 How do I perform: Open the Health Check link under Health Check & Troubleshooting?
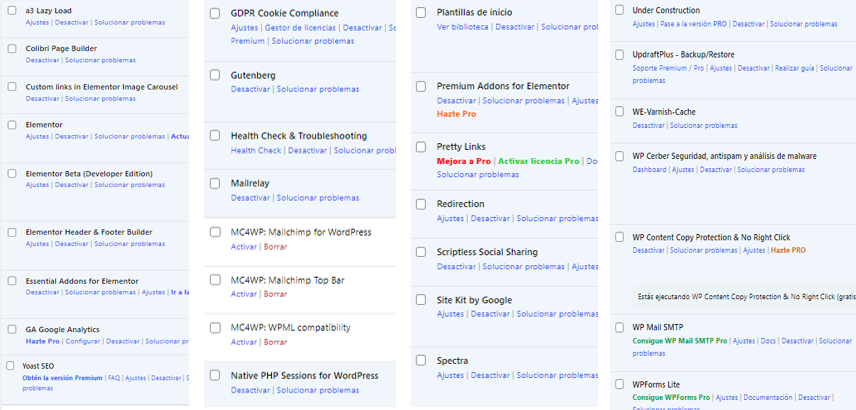coord(256,150)
